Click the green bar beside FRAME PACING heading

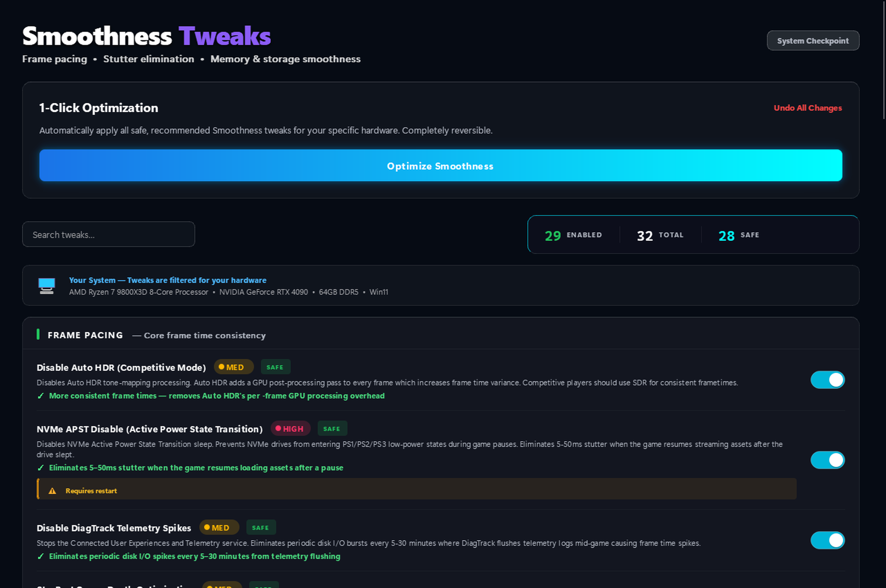tap(38, 335)
